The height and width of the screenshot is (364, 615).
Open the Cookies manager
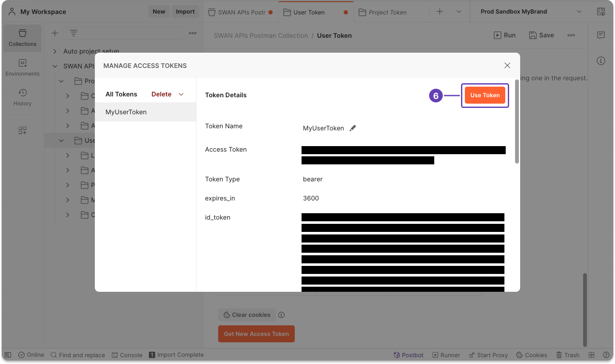pyautogui.click(x=531, y=355)
